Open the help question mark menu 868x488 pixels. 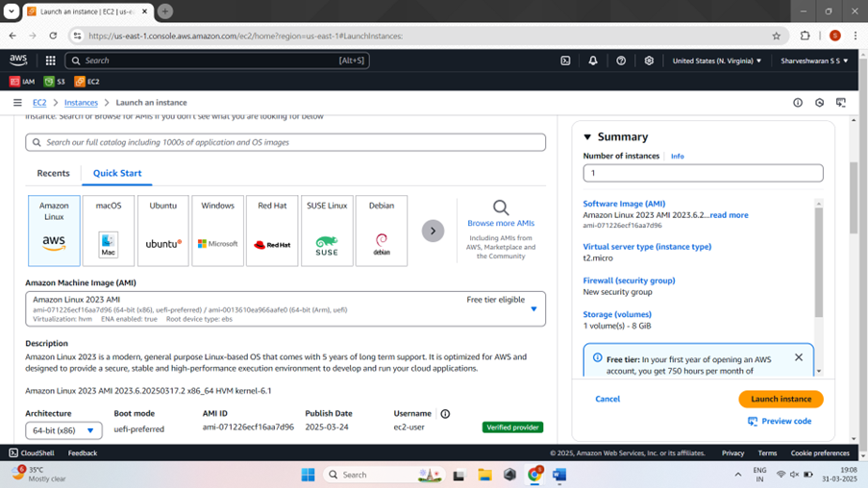pos(621,61)
